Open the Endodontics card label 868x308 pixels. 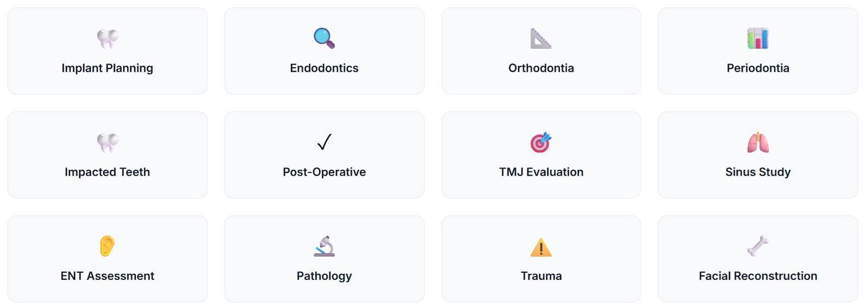[324, 68]
